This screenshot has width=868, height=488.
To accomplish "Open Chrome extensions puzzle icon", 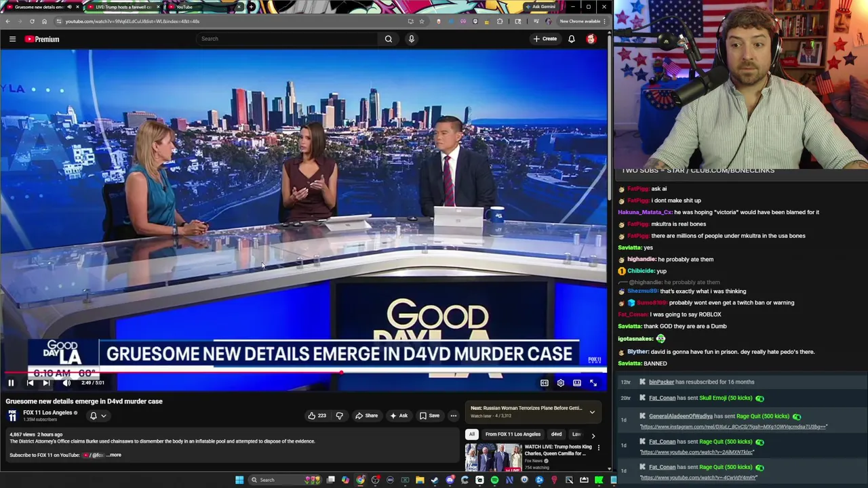I will click(x=500, y=21).
